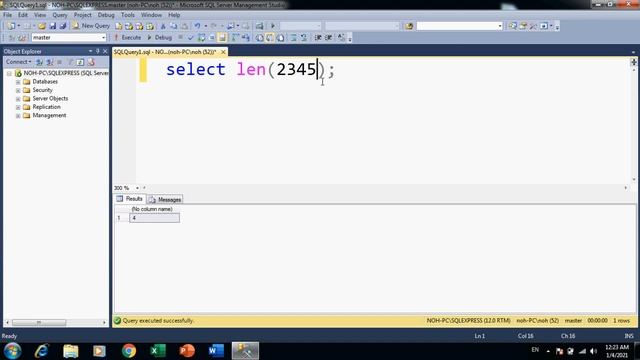Click the Comment out selected lines icon
This screenshot has width=640, height=360.
pos(293,38)
